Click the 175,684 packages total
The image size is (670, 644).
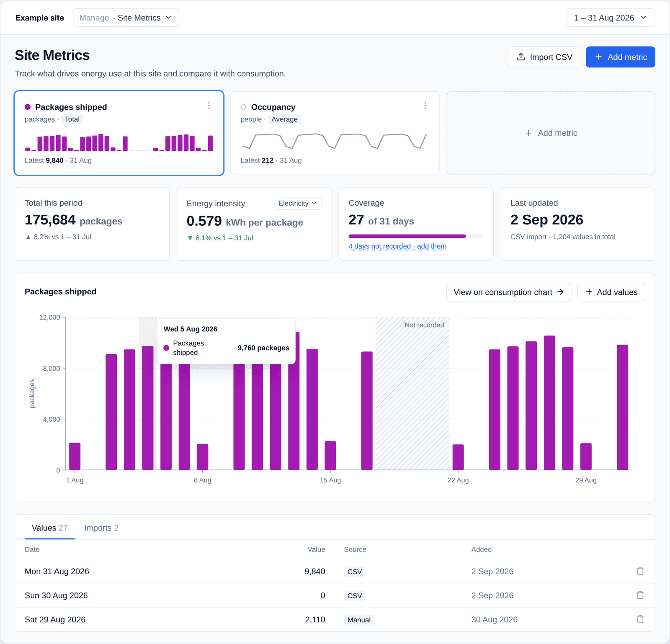[x=73, y=220]
